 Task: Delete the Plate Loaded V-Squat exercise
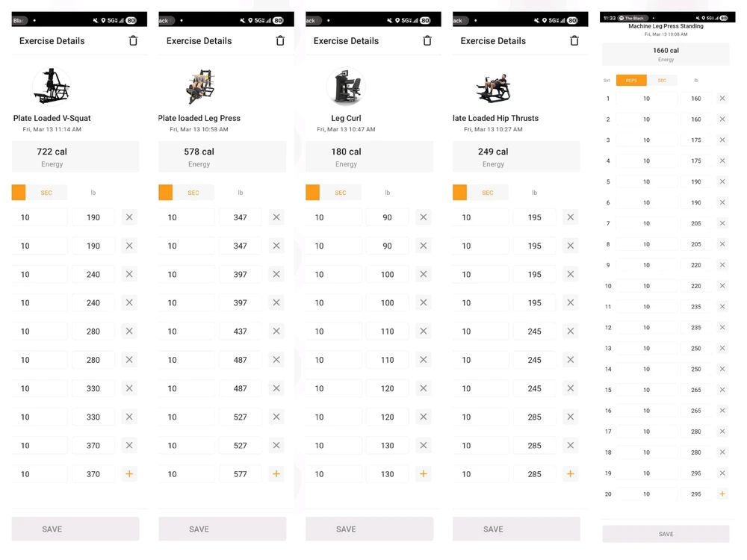click(x=133, y=41)
